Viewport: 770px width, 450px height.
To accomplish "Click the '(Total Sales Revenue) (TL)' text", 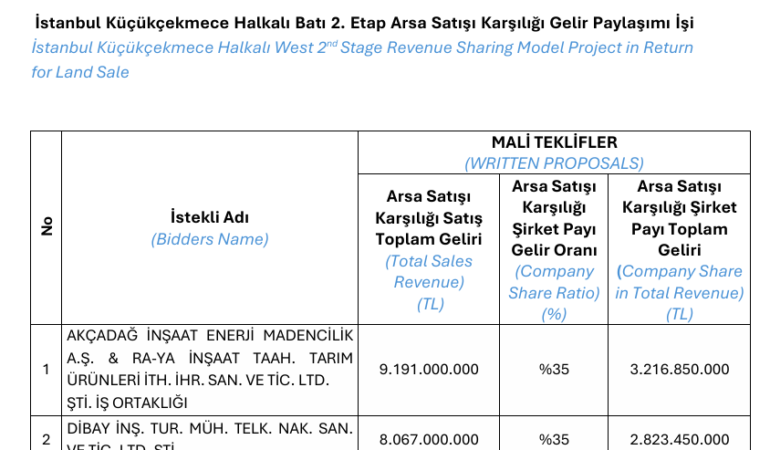I will point(429,282).
